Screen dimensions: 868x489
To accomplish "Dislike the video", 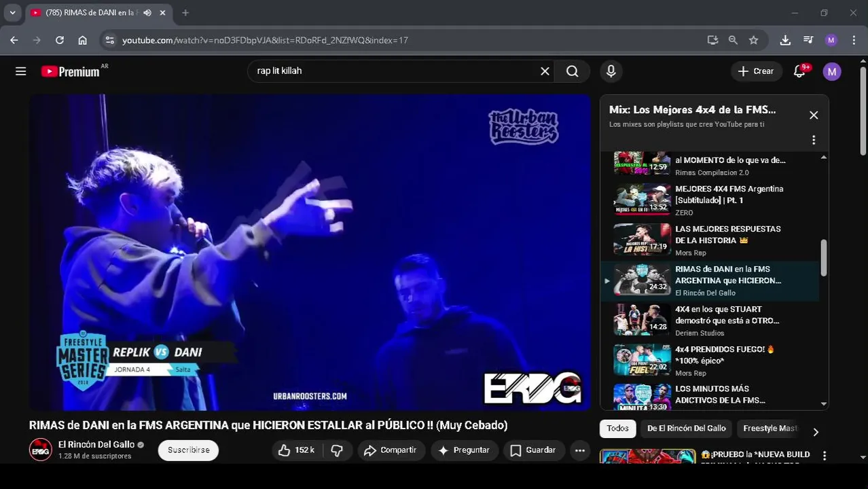I will click(x=337, y=450).
